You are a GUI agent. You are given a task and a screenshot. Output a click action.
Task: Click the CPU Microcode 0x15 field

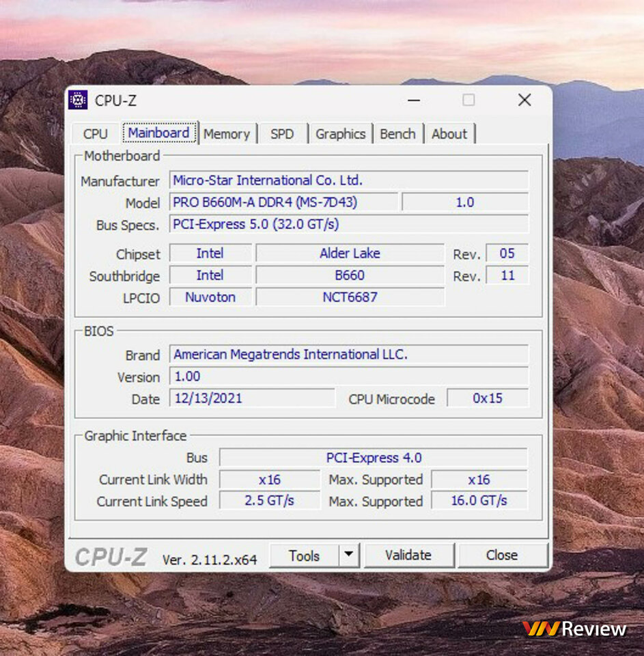pyautogui.click(x=488, y=398)
